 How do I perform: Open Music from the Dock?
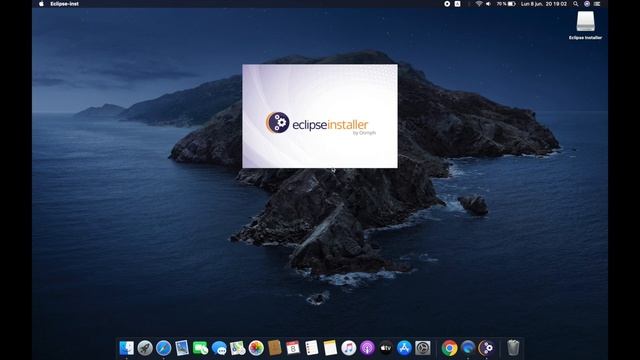[349, 348]
